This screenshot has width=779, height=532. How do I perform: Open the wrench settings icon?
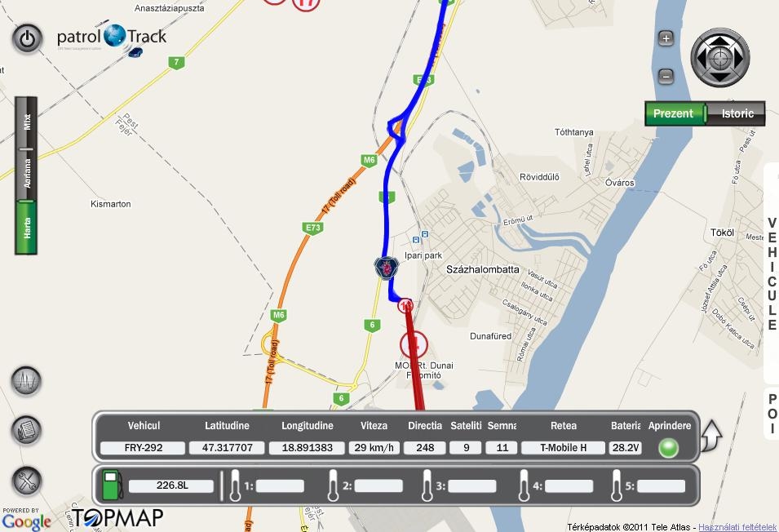26,481
